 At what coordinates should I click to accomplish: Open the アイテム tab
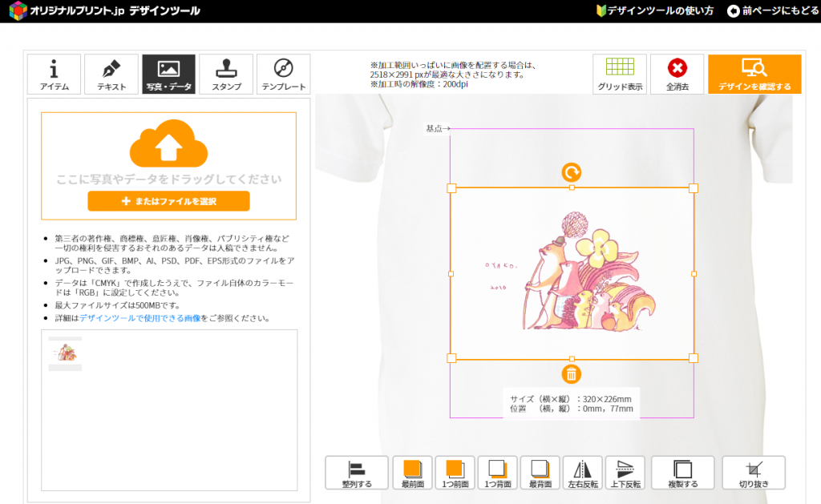coord(54,75)
